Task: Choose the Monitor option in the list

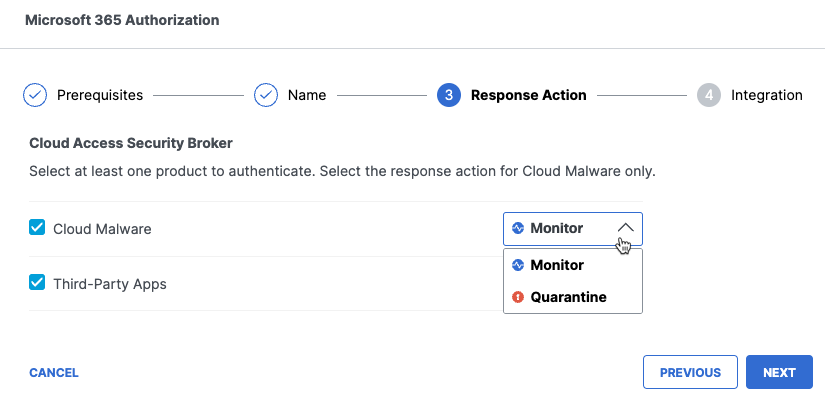Action: click(x=573, y=265)
